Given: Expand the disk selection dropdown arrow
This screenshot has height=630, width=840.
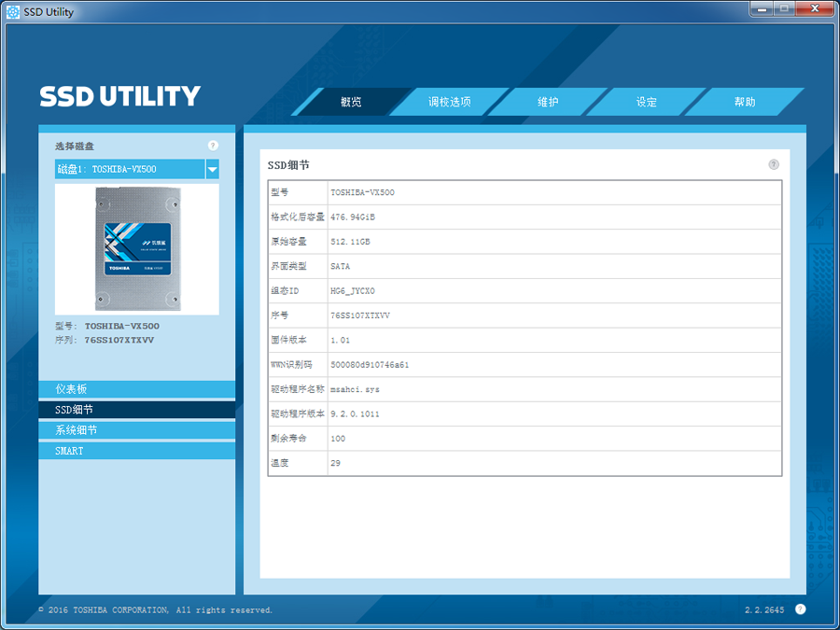Looking at the screenshot, I should pos(213,169).
